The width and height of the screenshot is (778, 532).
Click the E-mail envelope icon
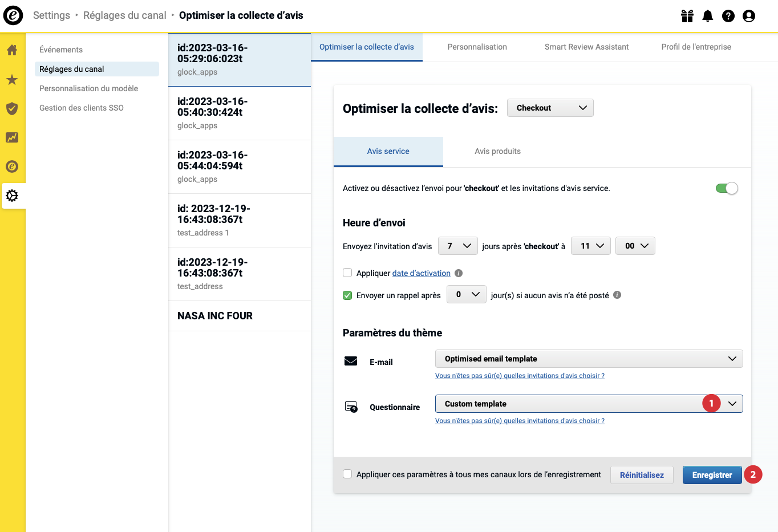351,361
